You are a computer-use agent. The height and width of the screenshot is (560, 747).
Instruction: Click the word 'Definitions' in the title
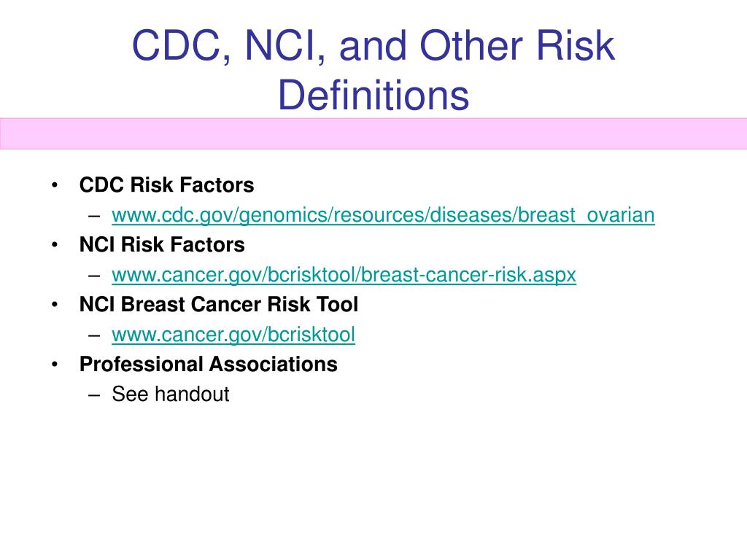(373, 95)
